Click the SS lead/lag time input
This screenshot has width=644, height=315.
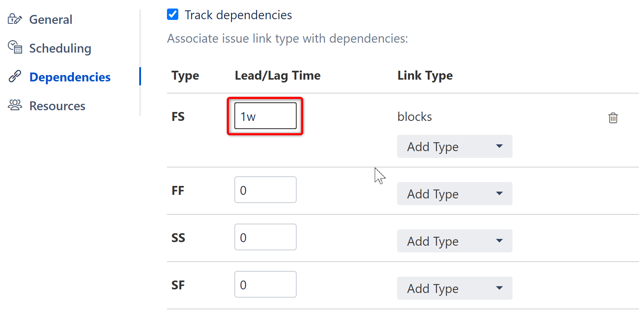(x=265, y=237)
